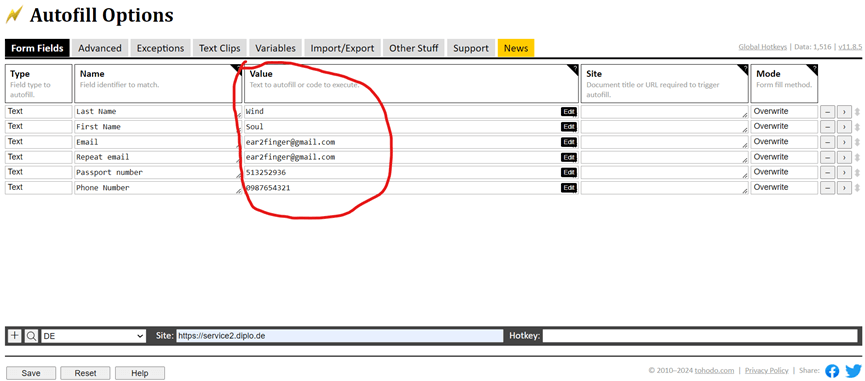
Task: Open the Variables tab
Action: pyautogui.click(x=275, y=48)
